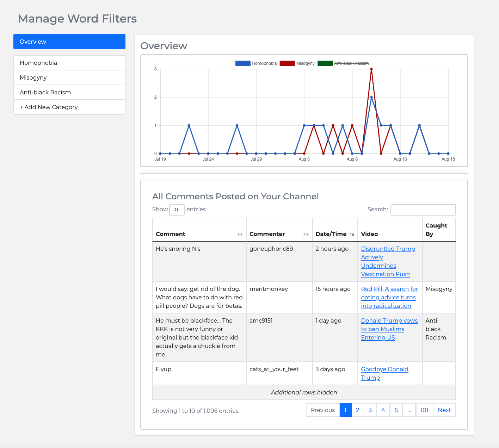Click the red Misogyny legend swatch
The width and height of the screenshot is (499, 448).
287,63
